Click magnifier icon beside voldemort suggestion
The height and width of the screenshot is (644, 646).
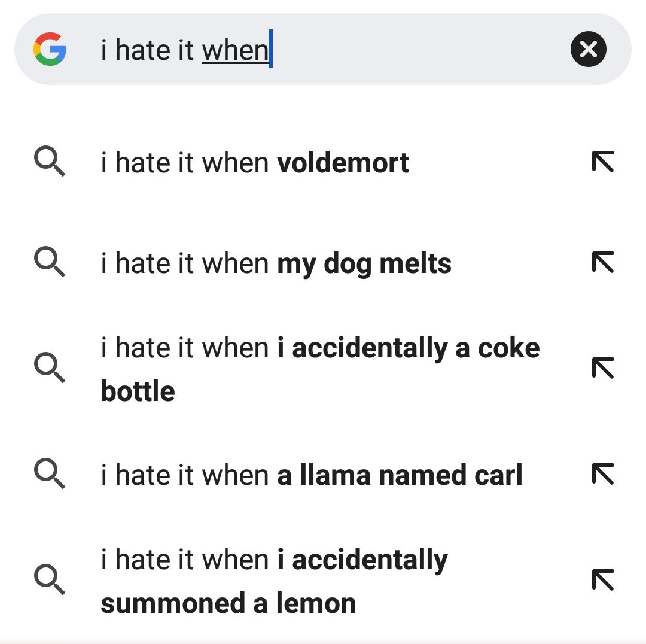click(x=50, y=161)
